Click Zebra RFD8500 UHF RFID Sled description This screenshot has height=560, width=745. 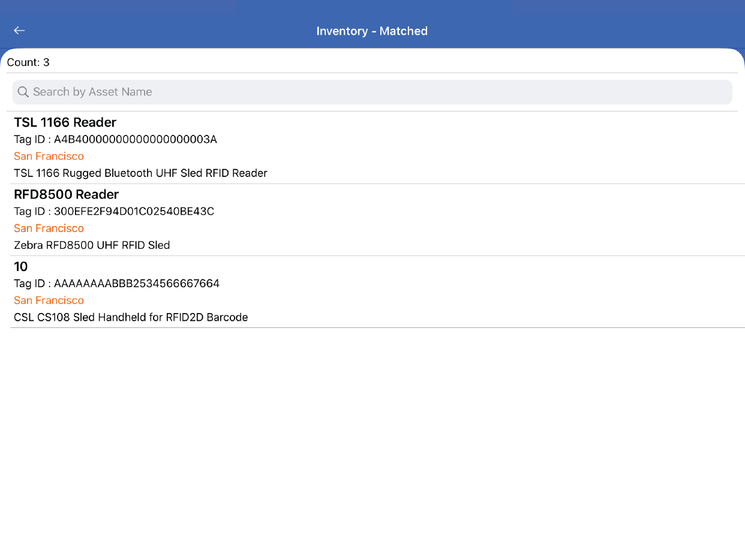point(92,245)
